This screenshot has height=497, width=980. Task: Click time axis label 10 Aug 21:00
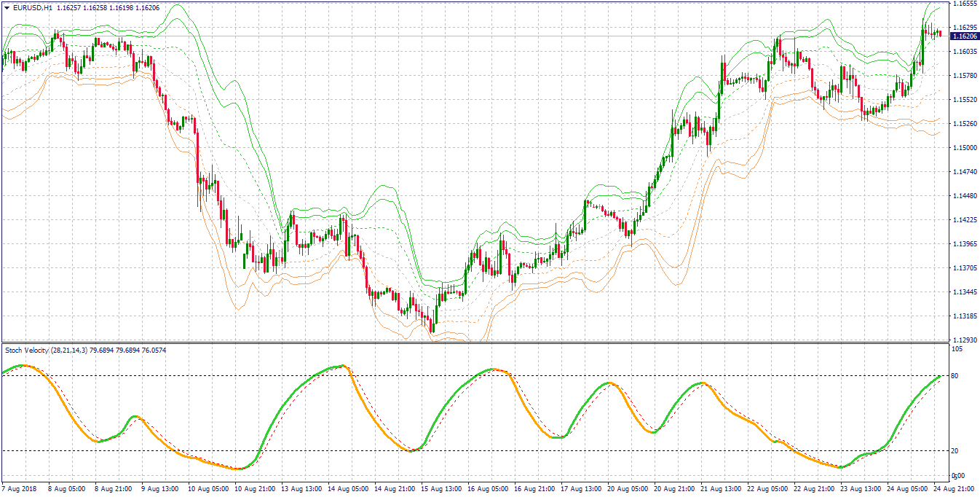point(255,490)
